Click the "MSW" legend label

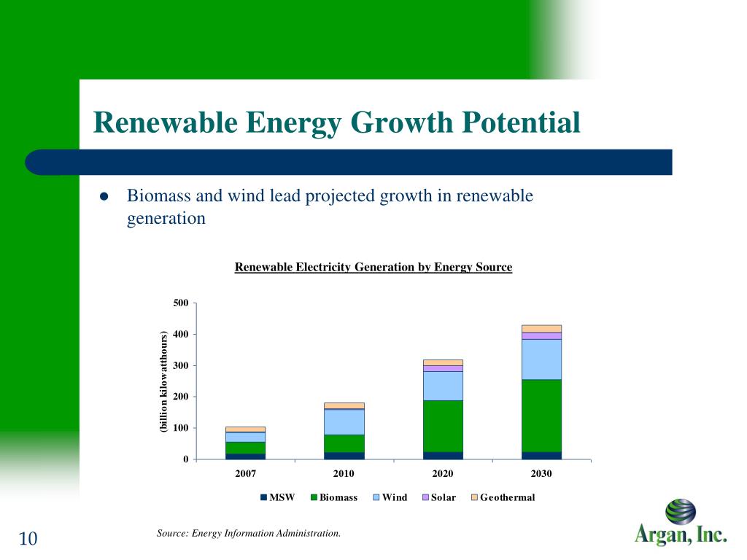pyautogui.click(x=282, y=497)
